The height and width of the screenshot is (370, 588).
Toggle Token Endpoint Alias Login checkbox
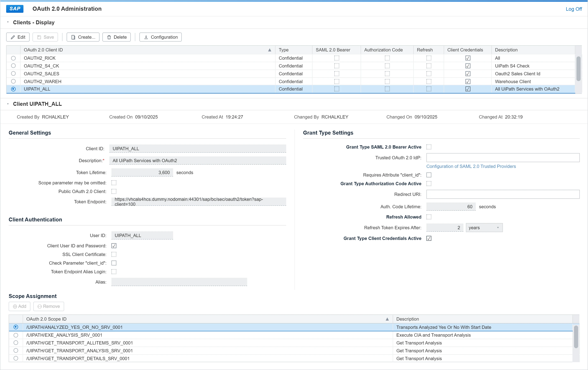point(114,271)
